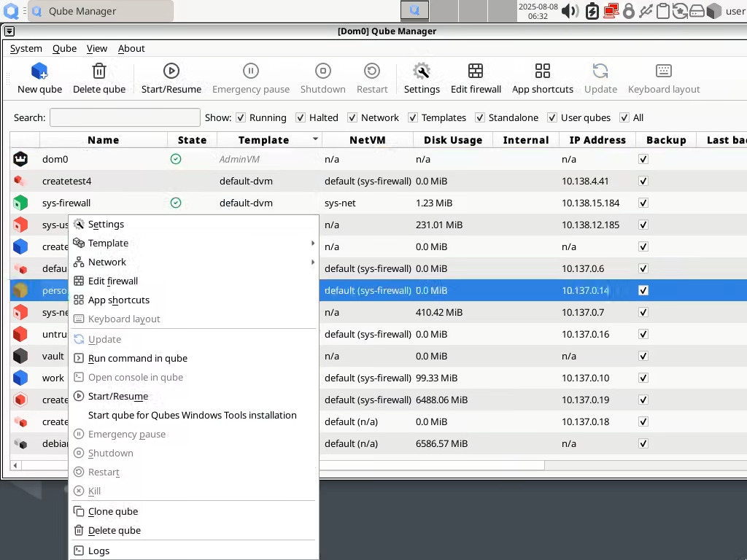
Task: Open Logs from the context menu
Action: coord(99,551)
